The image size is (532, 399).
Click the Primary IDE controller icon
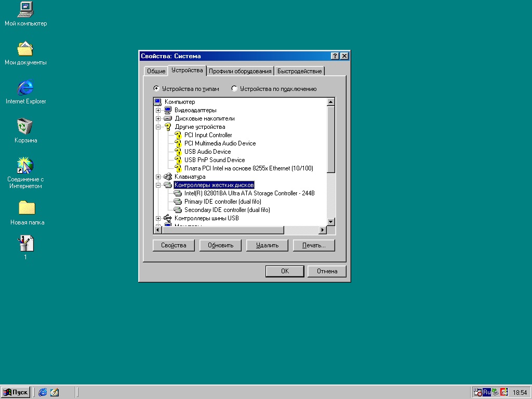pos(178,202)
